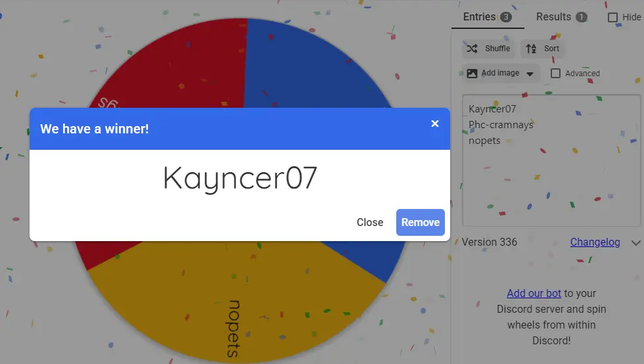Click the We have a winner! title

(95, 129)
